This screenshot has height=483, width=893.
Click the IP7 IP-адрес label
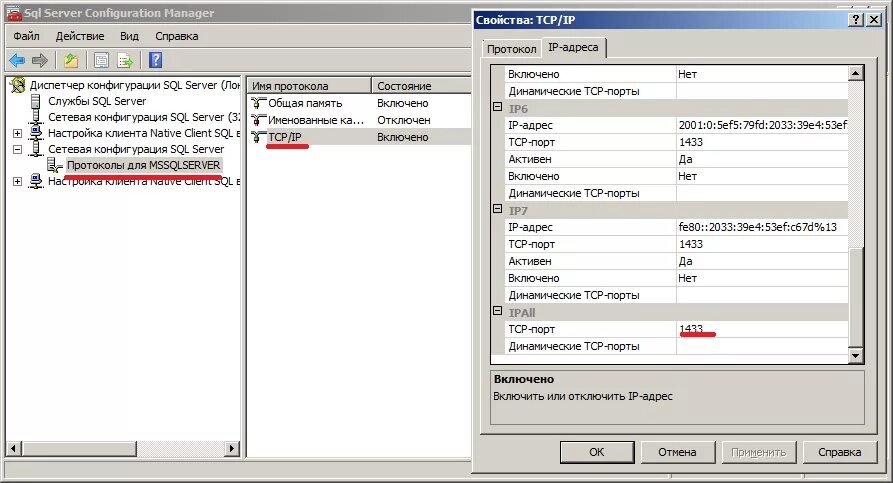[x=530, y=227]
